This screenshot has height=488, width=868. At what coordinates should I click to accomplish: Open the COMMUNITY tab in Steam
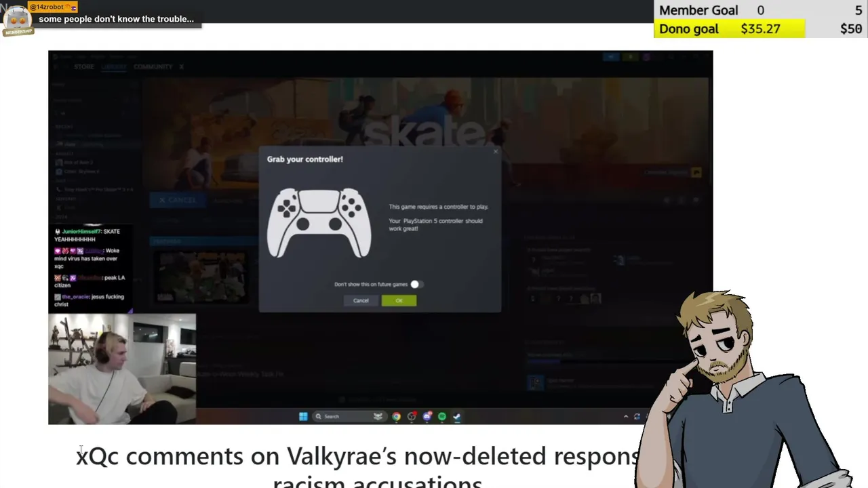[x=153, y=66]
